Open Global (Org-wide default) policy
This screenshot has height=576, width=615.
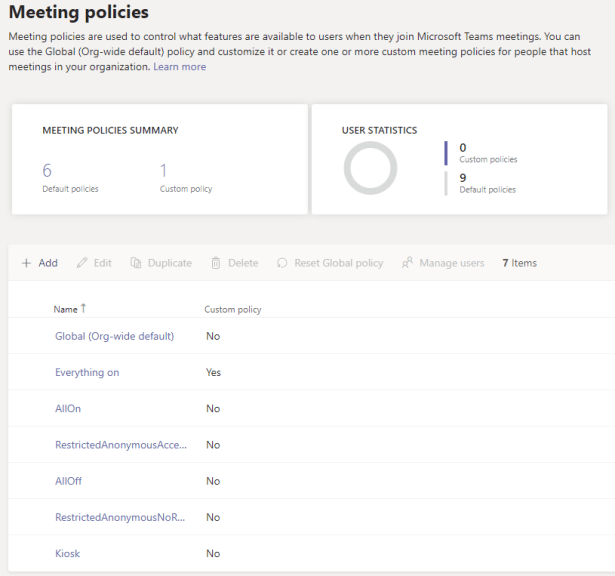tap(114, 336)
